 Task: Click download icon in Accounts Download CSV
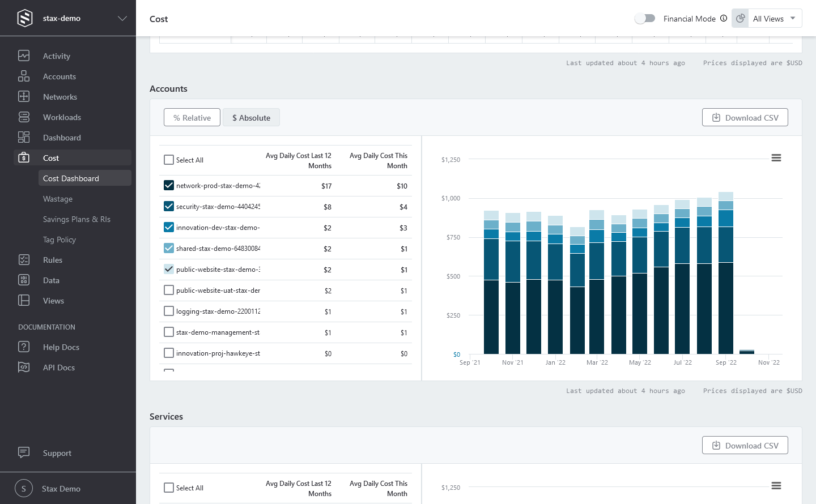click(x=716, y=117)
